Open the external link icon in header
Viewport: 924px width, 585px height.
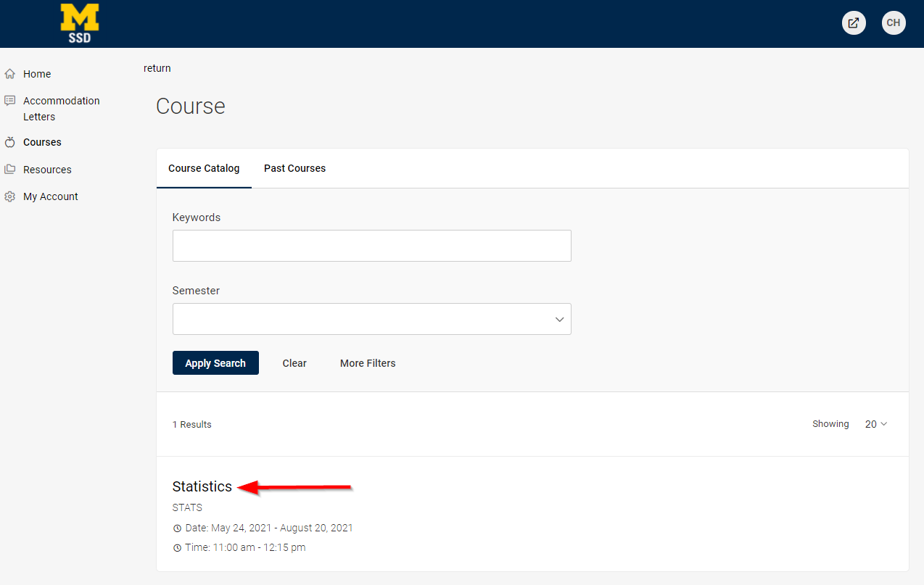[853, 22]
